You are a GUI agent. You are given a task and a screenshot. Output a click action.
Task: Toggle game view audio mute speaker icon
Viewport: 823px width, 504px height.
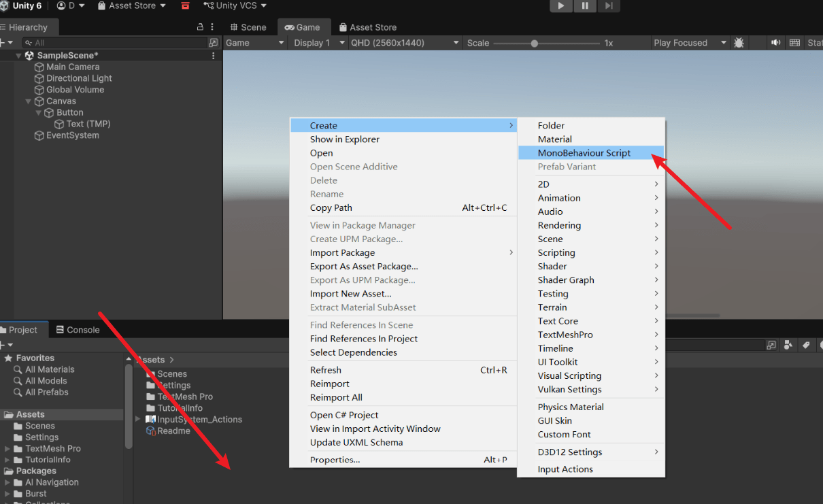[x=775, y=42]
